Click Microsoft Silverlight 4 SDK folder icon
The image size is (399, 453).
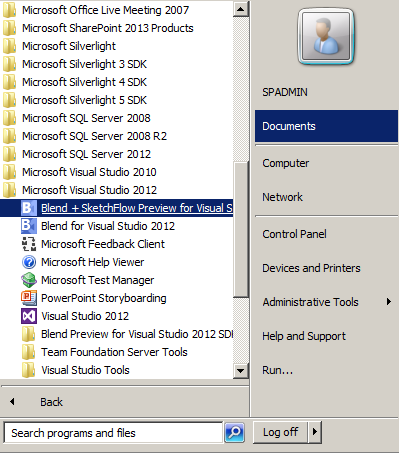point(9,82)
